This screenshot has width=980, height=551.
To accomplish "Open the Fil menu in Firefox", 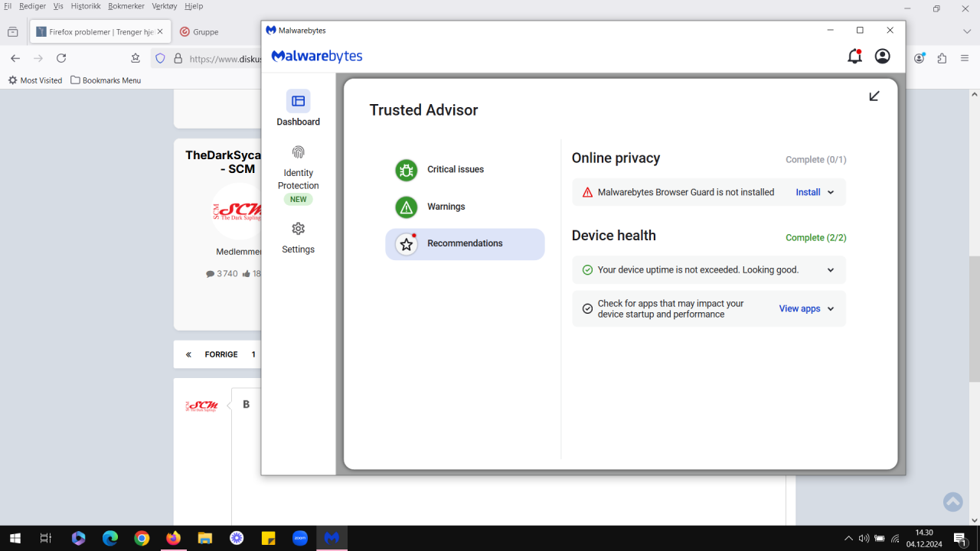I will coord(8,6).
